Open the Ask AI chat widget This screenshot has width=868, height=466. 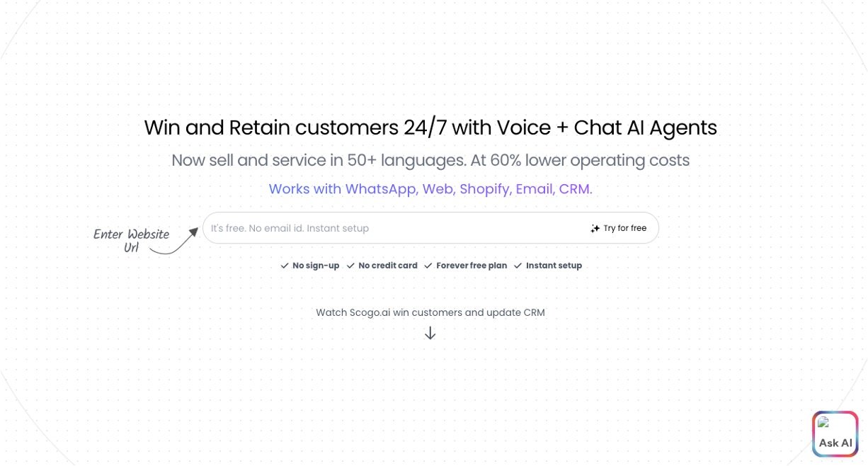click(x=835, y=434)
